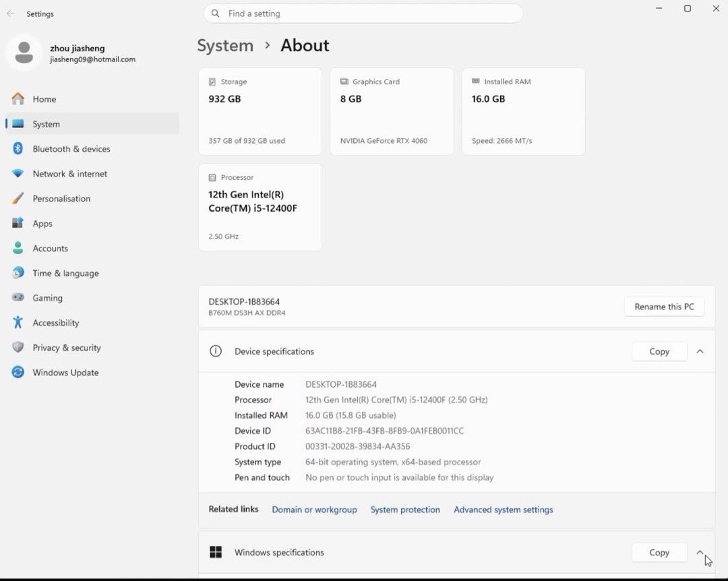Click the back arrow in title bar
Viewport: 728px width, 581px height.
coord(11,14)
